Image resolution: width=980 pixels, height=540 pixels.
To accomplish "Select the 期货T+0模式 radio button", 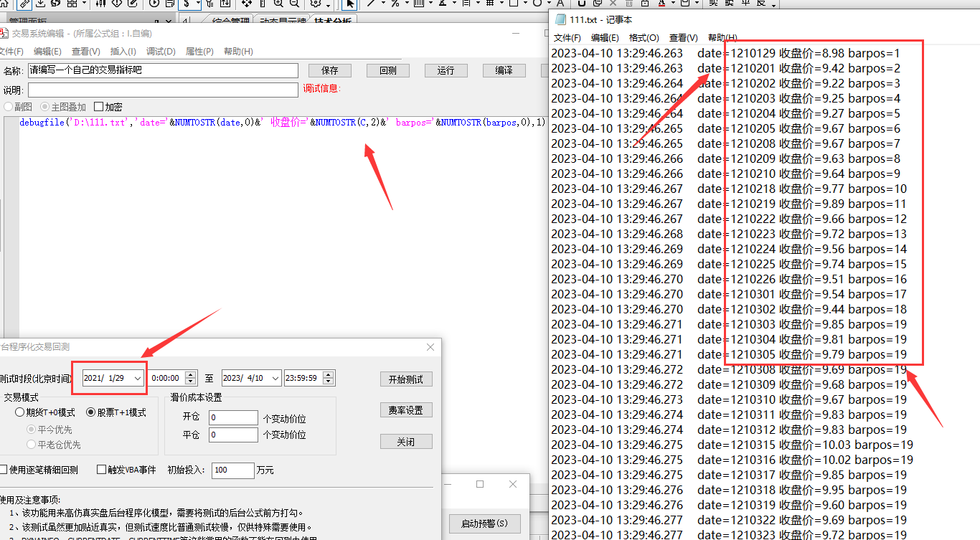I will coord(20,412).
